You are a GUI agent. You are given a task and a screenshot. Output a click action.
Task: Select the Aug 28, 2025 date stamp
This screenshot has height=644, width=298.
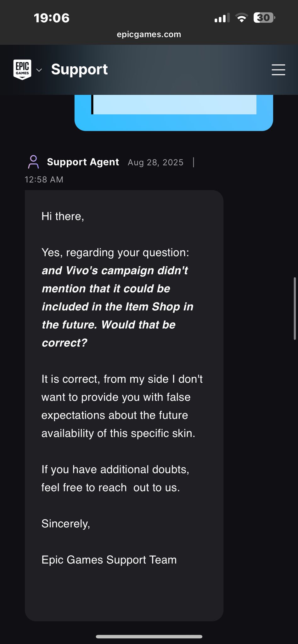[x=155, y=162]
